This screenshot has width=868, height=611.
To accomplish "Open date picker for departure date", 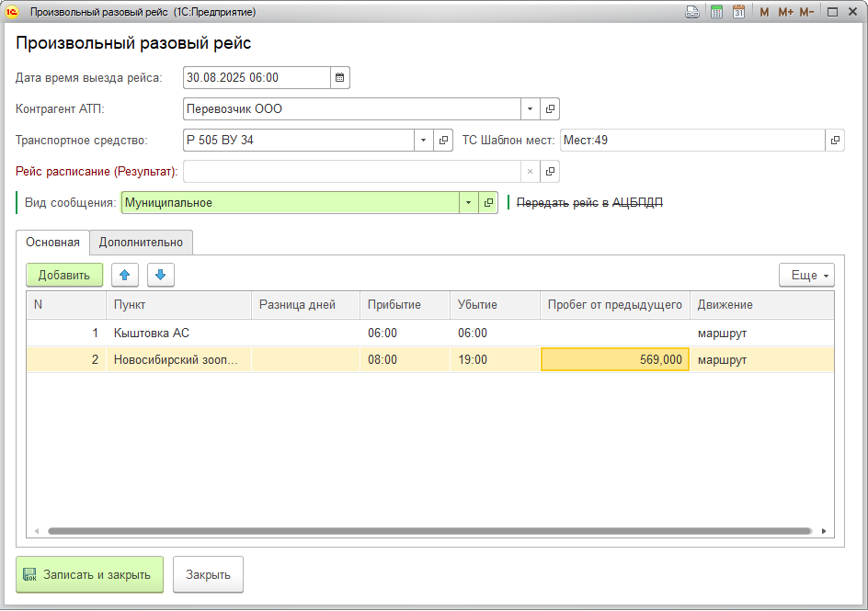I will (x=339, y=78).
